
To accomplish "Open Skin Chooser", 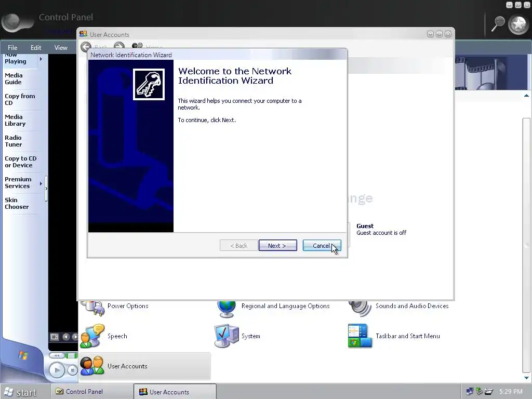I will coord(17,203).
